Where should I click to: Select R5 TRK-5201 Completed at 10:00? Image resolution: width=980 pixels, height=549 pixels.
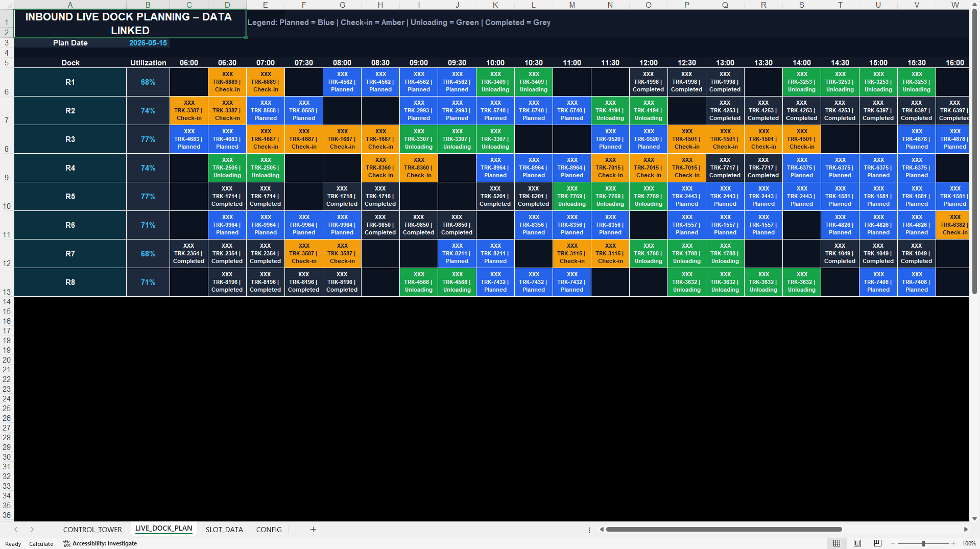click(x=495, y=197)
